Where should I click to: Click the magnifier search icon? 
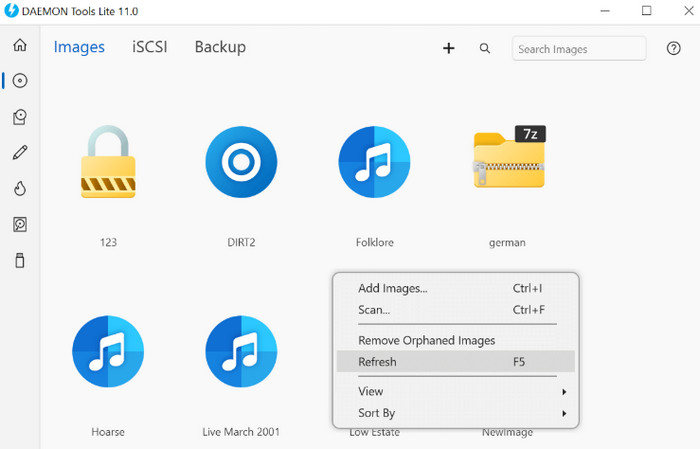pyautogui.click(x=485, y=48)
